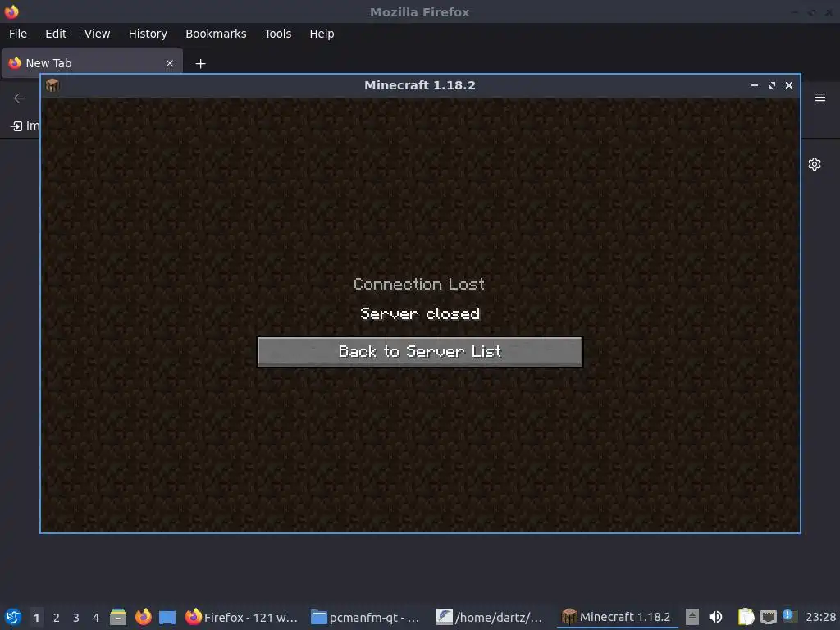Click Firefox back arrow button

pos(20,98)
